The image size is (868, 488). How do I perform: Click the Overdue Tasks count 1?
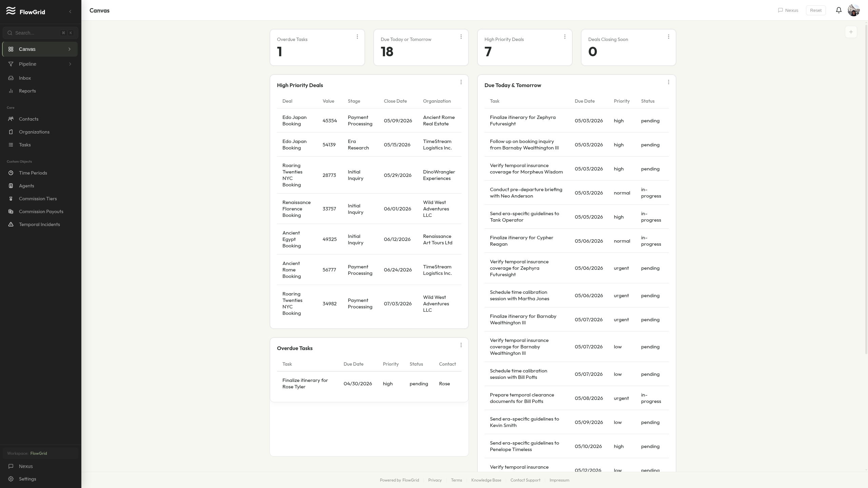280,52
